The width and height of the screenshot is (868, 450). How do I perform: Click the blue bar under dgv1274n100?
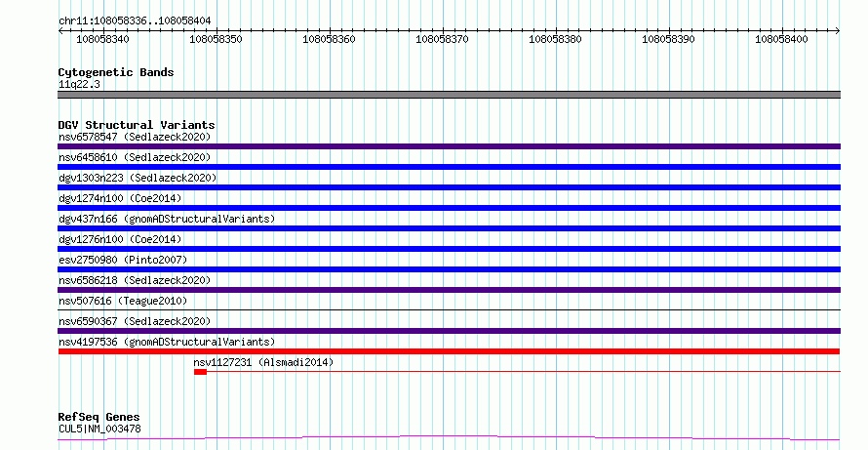449,208
